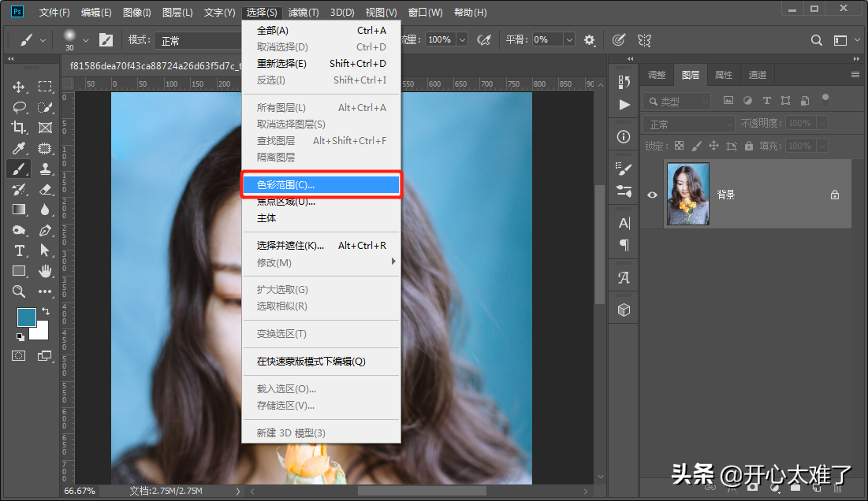The image size is (868, 501).
Task: Open the History panel icon
Action: pos(624,81)
